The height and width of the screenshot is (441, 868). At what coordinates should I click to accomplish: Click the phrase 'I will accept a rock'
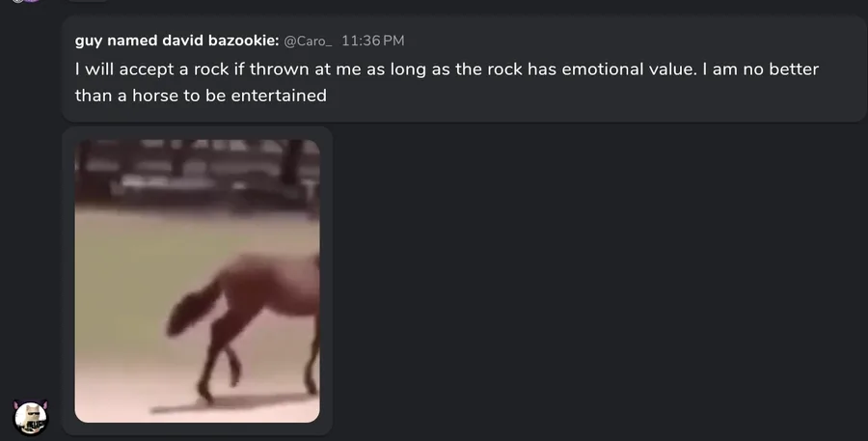coord(151,69)
